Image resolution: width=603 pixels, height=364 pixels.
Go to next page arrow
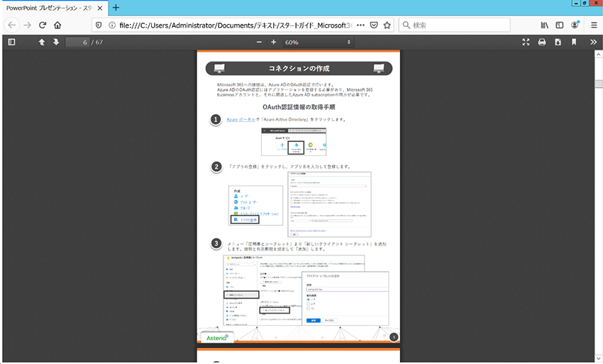(x=56, y=42)
